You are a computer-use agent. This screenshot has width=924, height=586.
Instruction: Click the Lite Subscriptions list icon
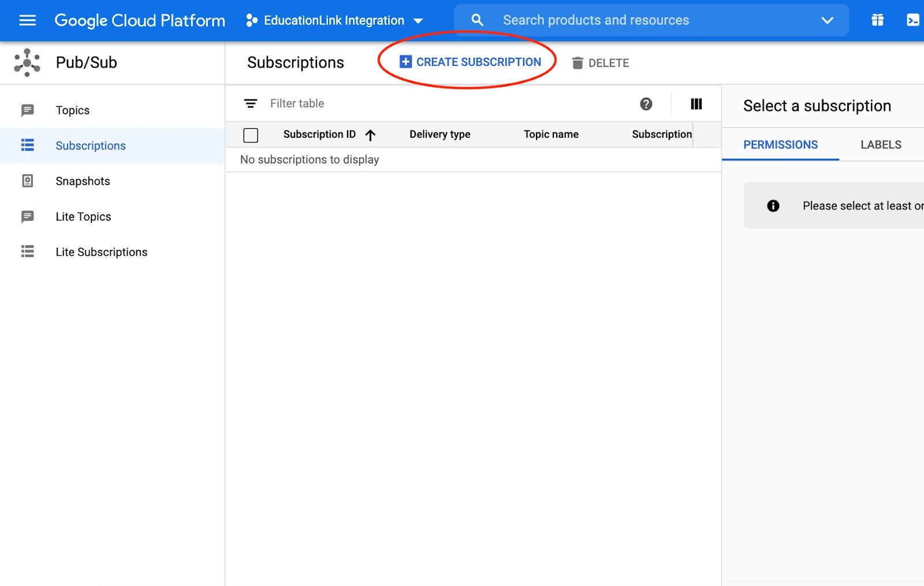[27, 252]
